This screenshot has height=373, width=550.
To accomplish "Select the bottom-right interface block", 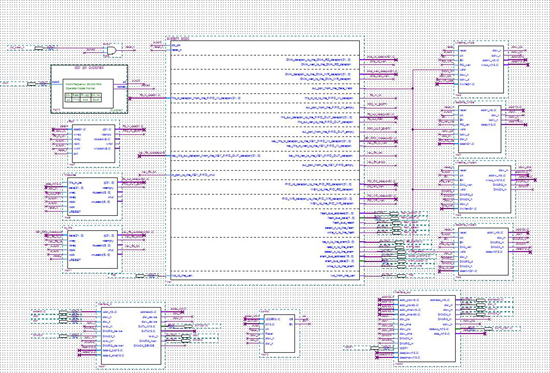I will pos(427,329).
